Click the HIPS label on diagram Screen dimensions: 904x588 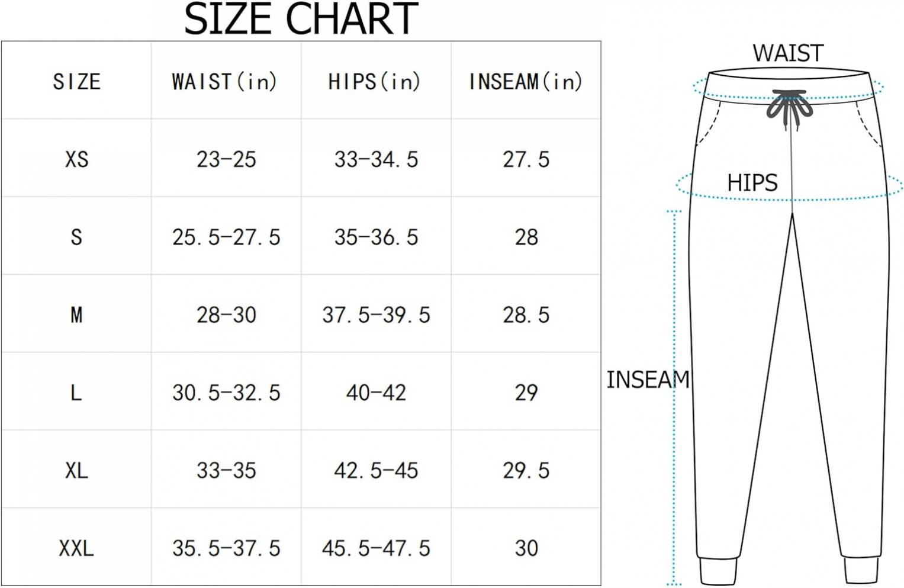click(752, 182)
